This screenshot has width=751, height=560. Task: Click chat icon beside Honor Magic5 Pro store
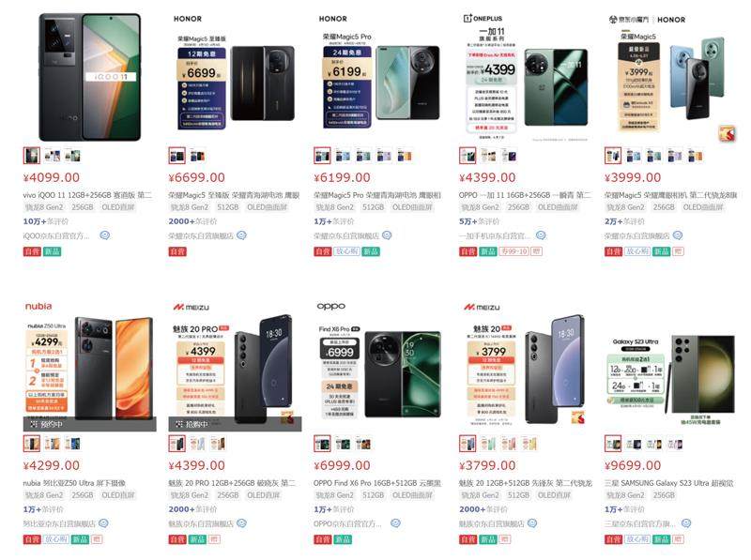tap(387, 235)
